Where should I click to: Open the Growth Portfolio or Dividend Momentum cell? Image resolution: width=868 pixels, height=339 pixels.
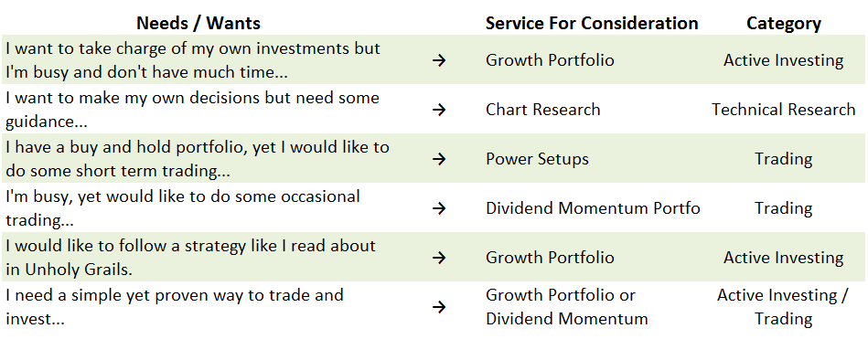point(566,307)
